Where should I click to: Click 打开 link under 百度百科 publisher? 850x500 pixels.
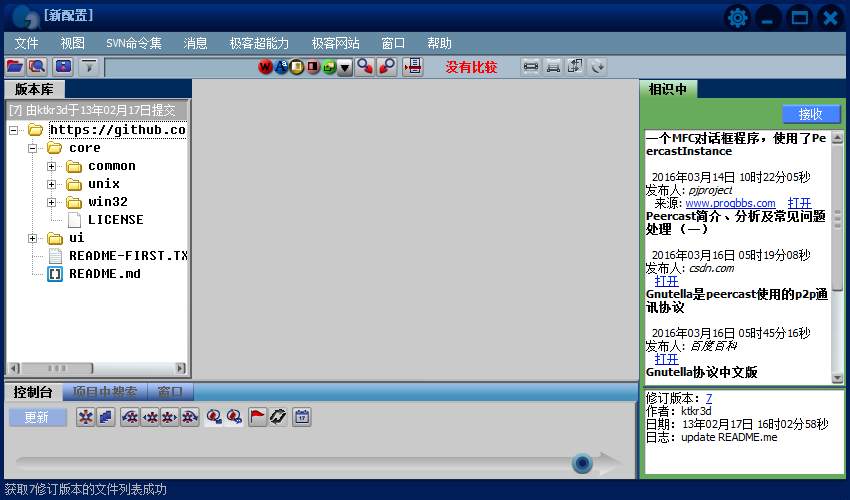(x=666, y=359)
